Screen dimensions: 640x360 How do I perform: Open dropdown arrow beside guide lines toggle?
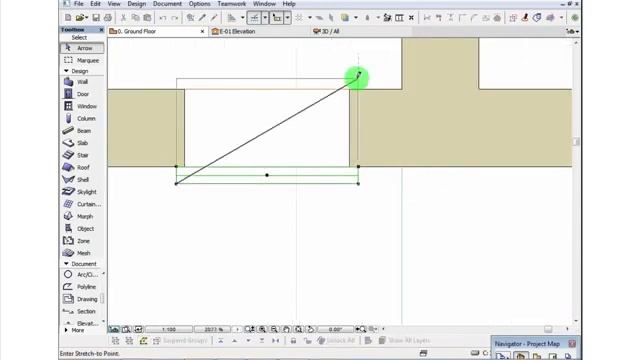click(265, 18)
